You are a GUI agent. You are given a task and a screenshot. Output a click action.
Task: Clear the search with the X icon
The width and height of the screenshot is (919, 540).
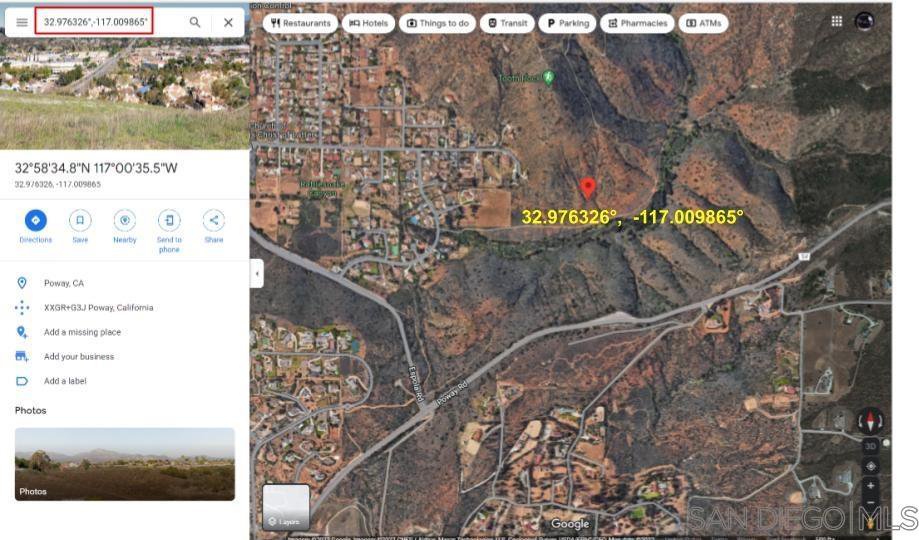click(x=228, y=22)
